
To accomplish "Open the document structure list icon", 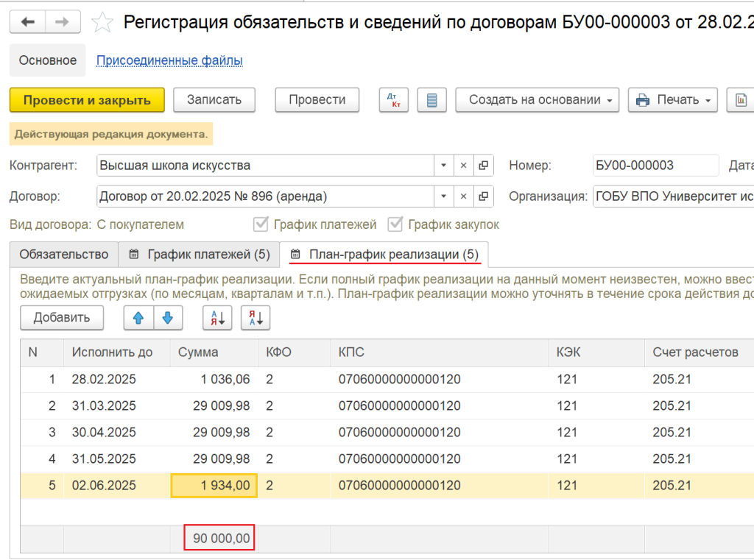I will click(x=431, y=100).
